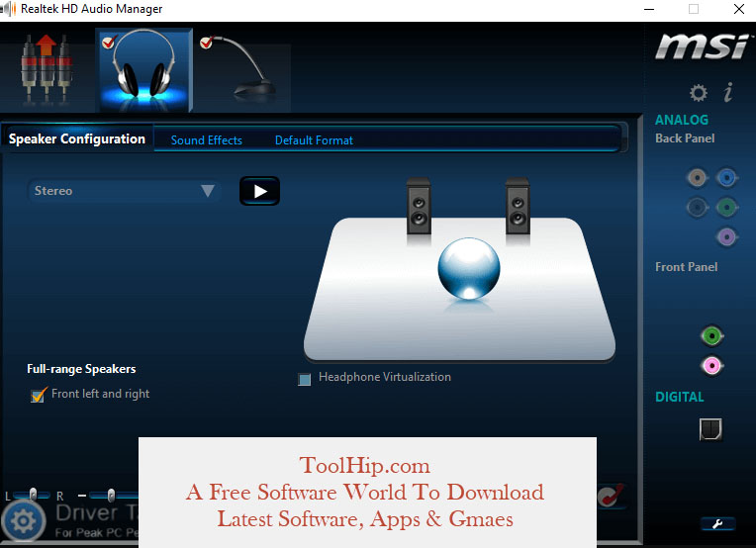The image size is (756, 548).
Task: Click the blue back panel audio jack
Action: tap(726, 178)
